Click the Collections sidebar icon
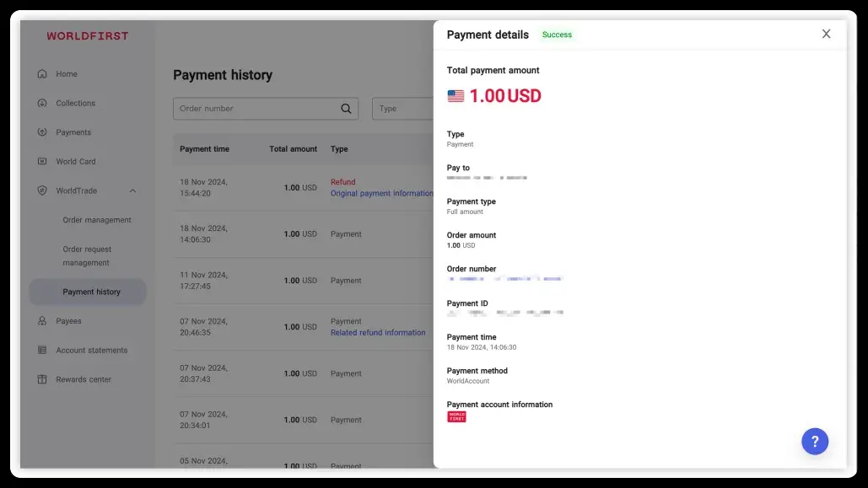The height and width of the screenshot is (488, 868). click(42, 103)
